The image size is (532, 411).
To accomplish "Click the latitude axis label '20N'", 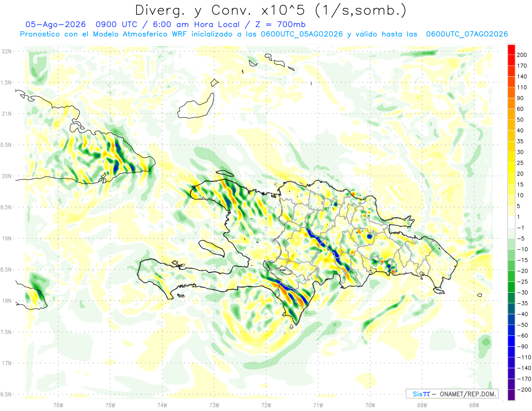I will [x=6, y=176].
